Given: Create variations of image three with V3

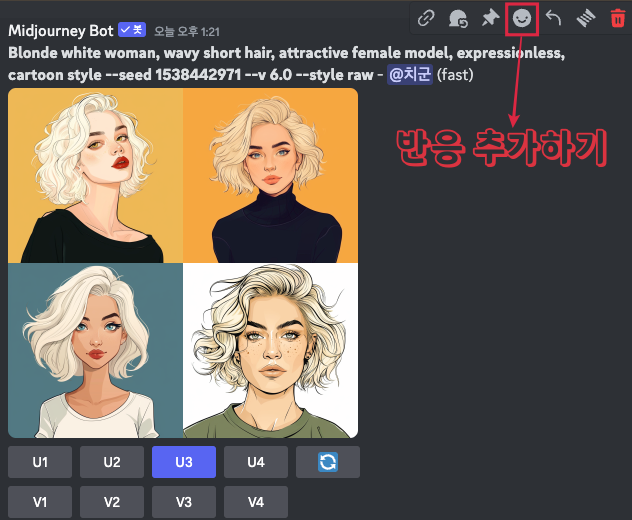Looking at the screenshot, I should coord(184,502).
